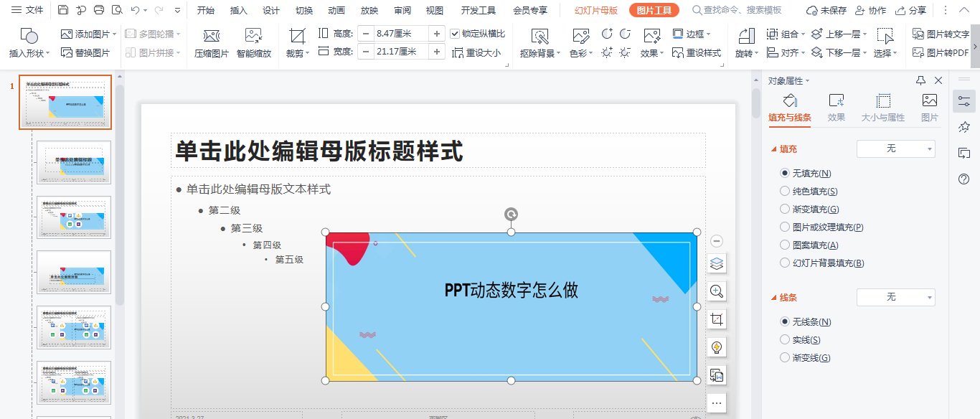This screenshot has width=980, height=419.
Task: Decrease picture brightness icon
Action: click(x=625, y=52)
